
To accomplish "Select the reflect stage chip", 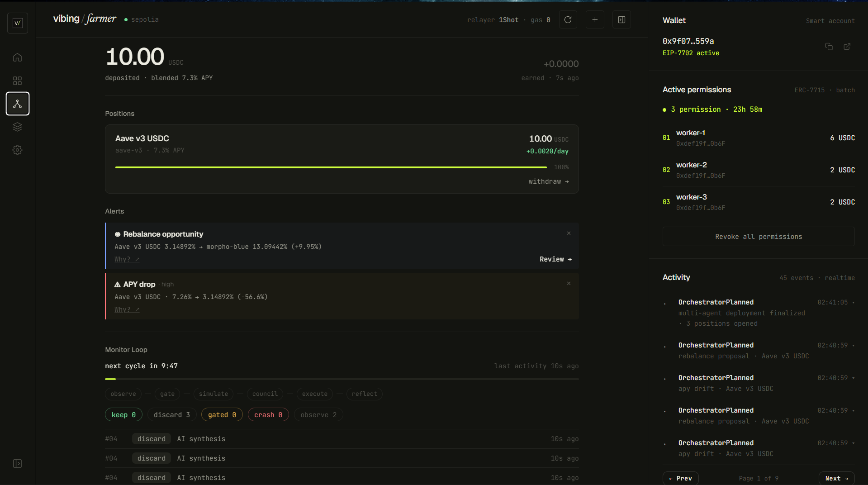I will pos(365,394).
